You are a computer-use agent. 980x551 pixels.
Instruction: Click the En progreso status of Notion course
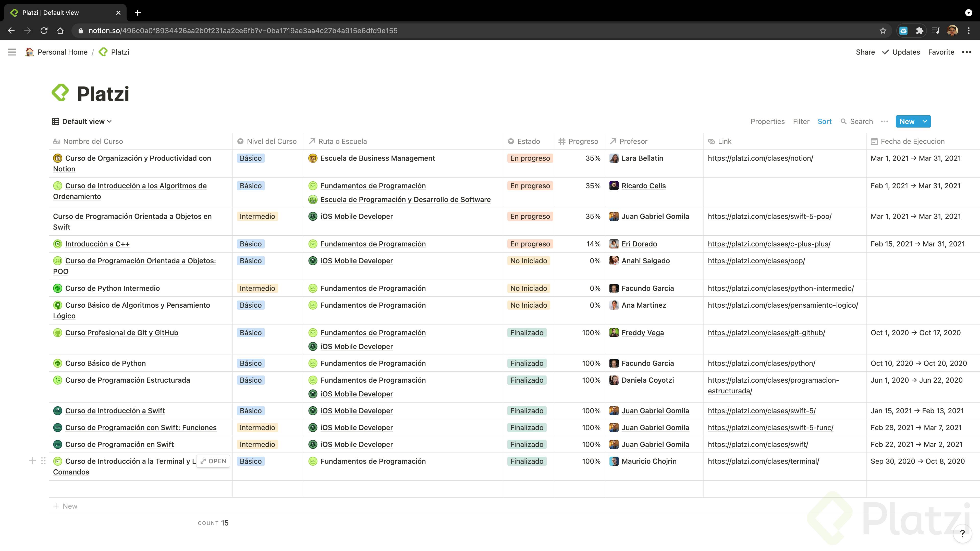[530, 158]
